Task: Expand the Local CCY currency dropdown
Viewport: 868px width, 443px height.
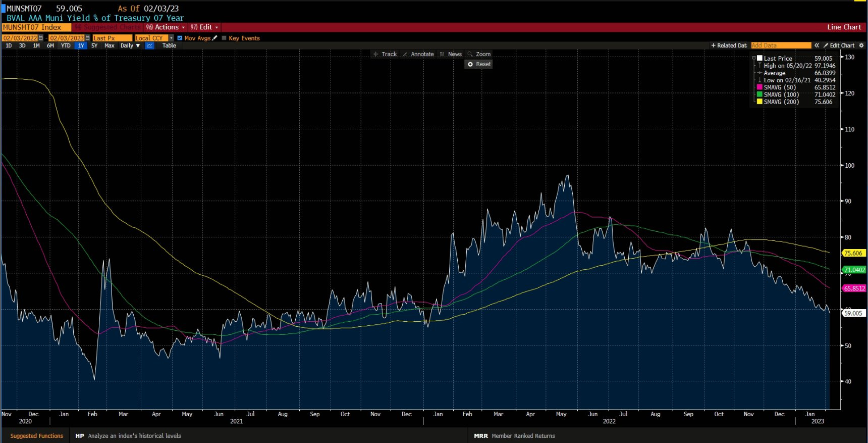Action: tap(171, 38)
